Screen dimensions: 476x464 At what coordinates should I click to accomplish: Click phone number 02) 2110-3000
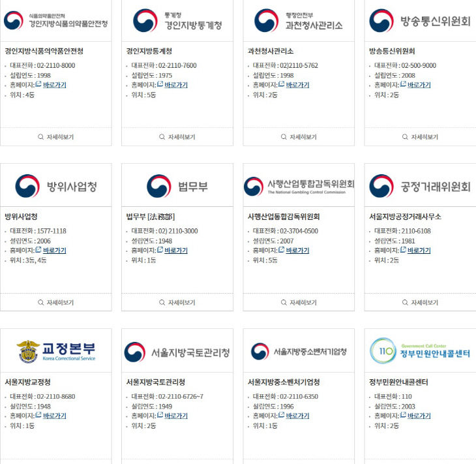(x=178, y=231)
